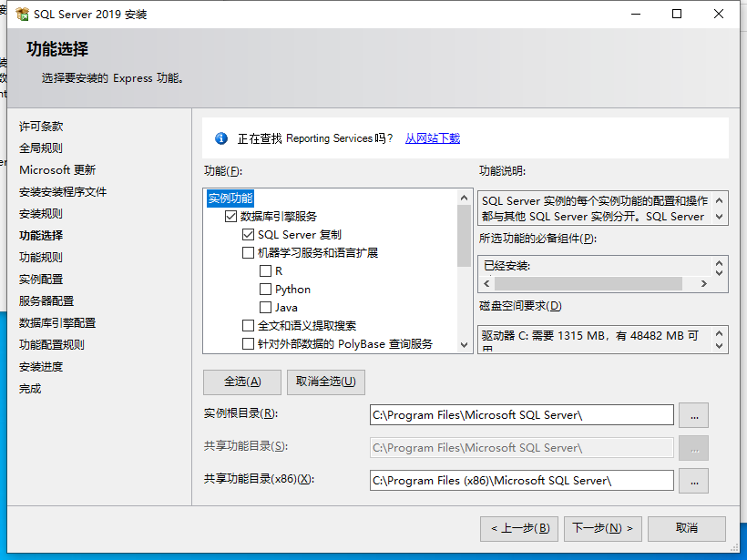Click up arrow in 已经安装 prerequisites box
The image size is (747, 560).
pos(720,263)
